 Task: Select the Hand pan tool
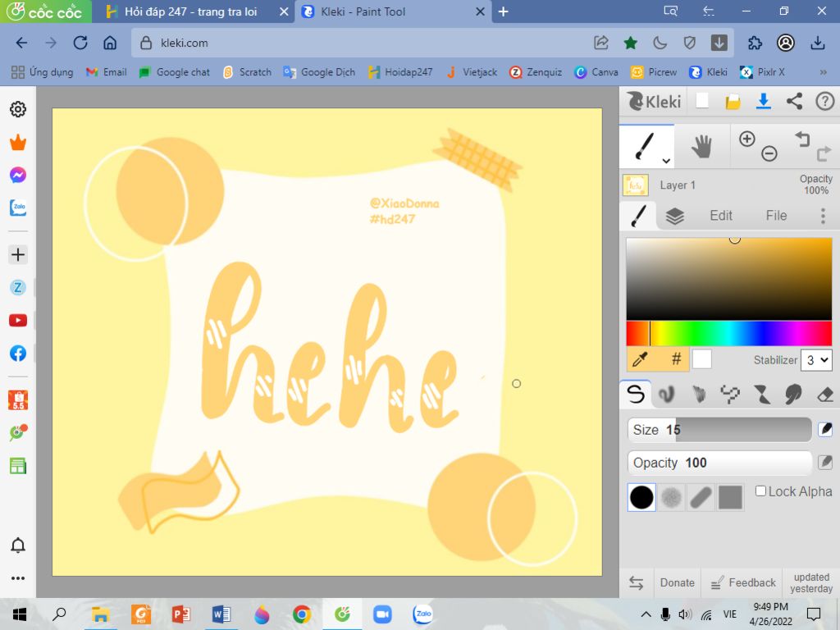tap(701, 146)
